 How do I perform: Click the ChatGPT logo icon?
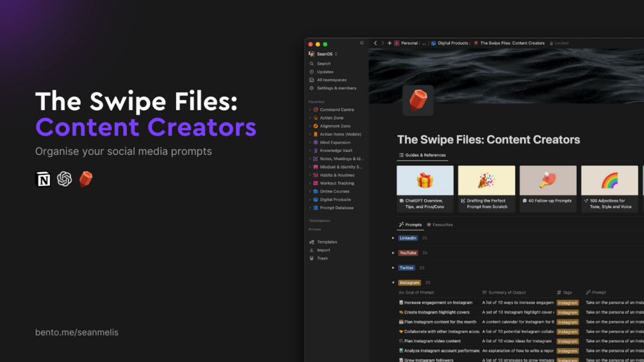tap(65, 179)
